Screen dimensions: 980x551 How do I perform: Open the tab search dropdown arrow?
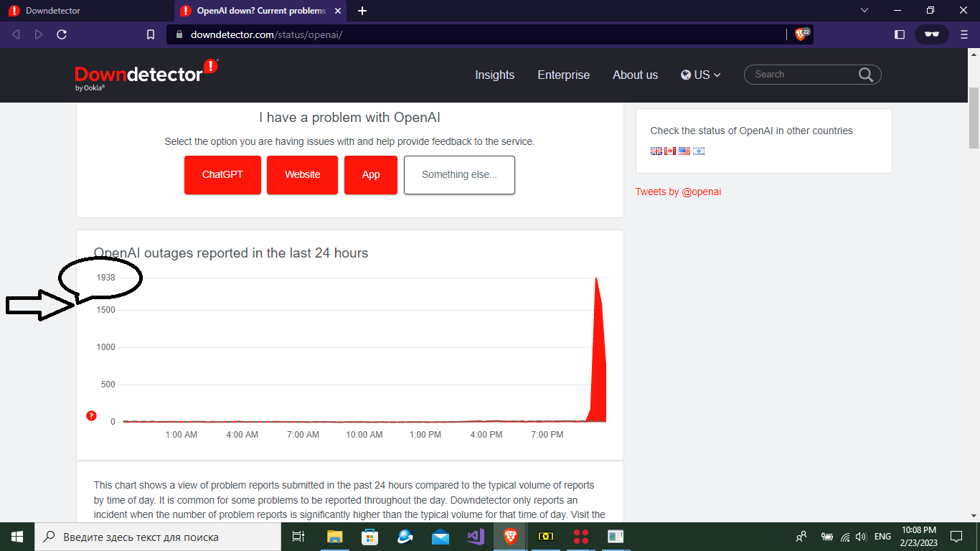pos(864,11)
